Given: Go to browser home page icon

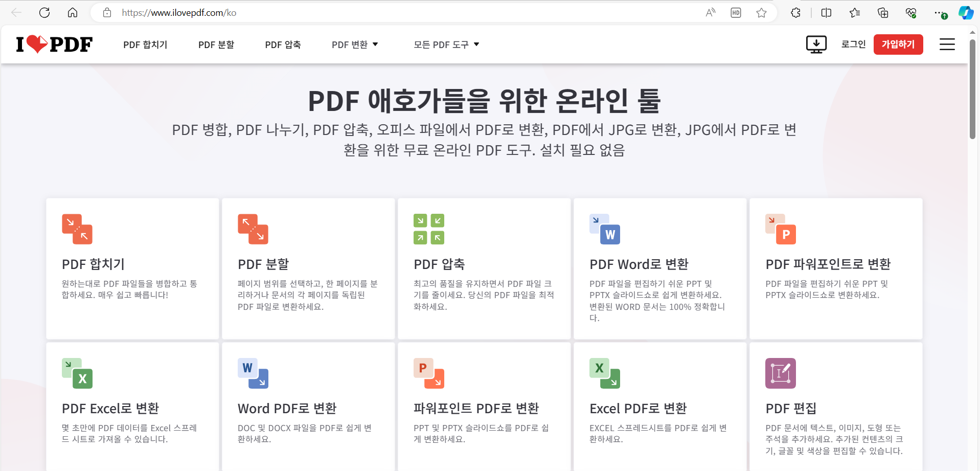Looking at the screenshot, I should [x=73, y=13].
